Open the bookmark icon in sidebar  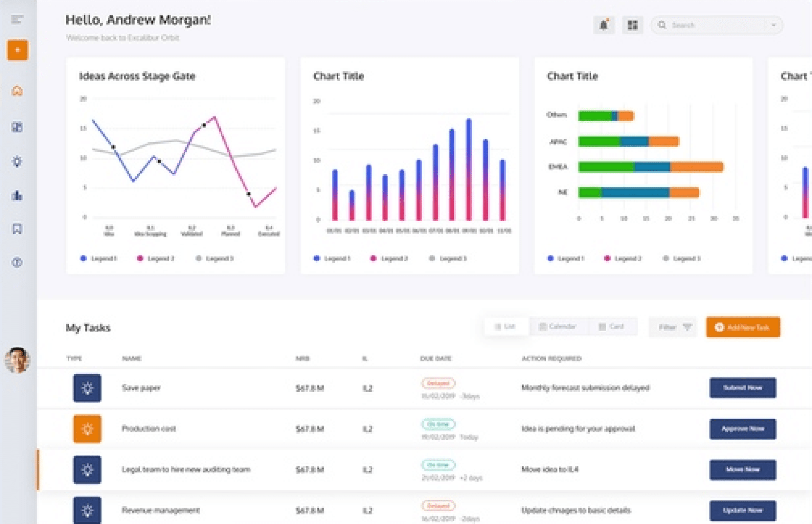tap(17, 229)
